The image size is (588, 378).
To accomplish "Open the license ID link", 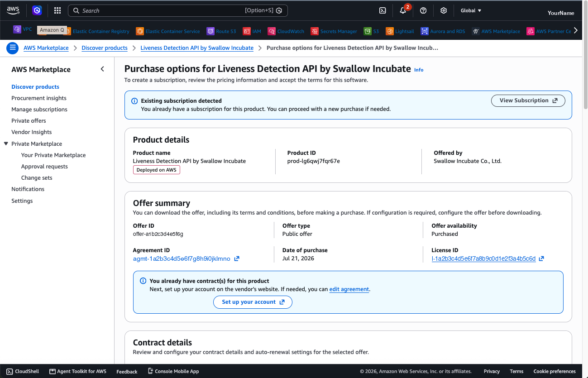I will point(483,259).
